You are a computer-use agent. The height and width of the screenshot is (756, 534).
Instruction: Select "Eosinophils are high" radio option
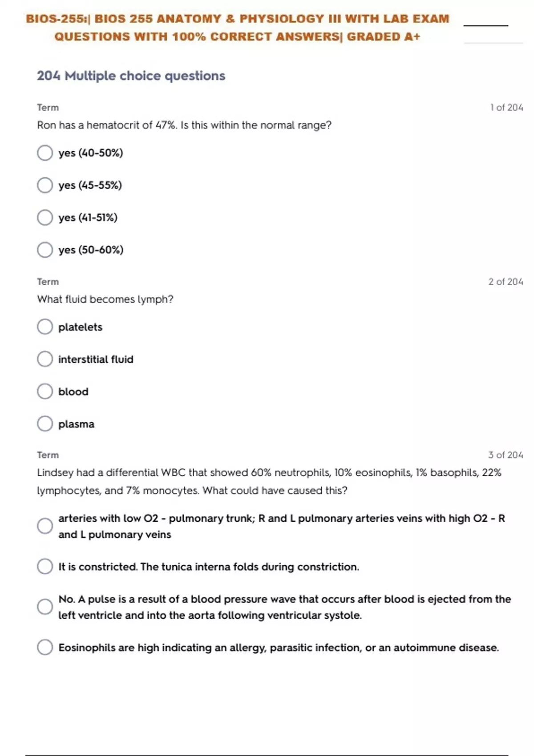pyautogui.click(x=45, y=647)
